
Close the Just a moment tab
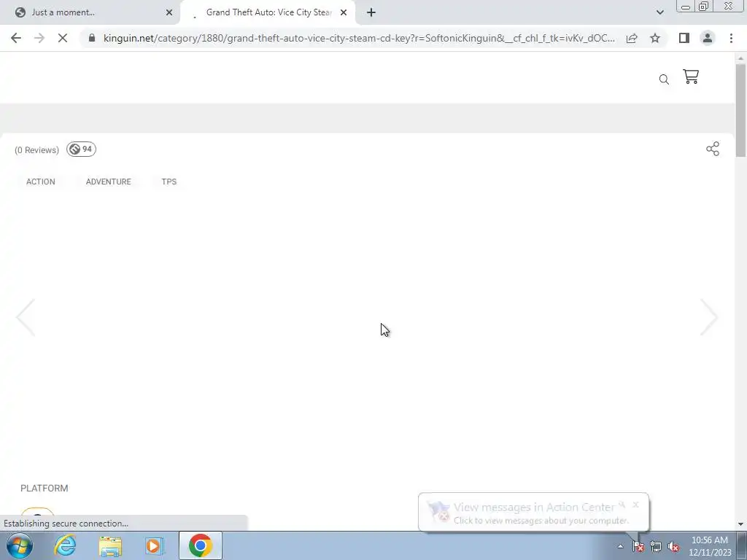169,12
